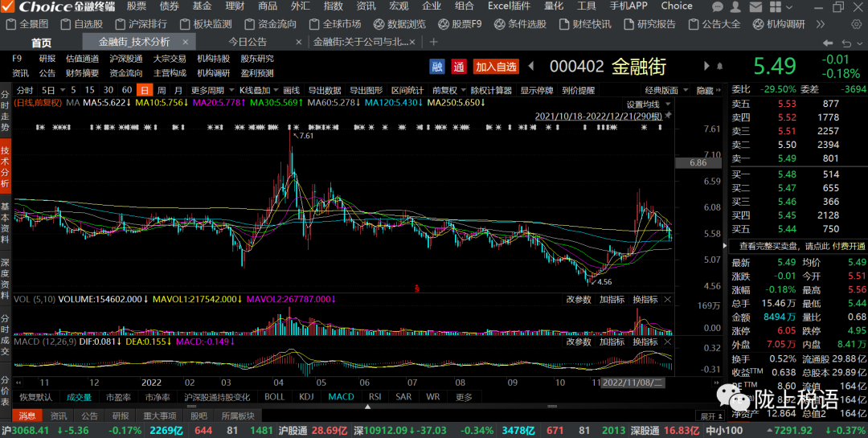Open the Excel插件 menu
The height and width of the screenshot is (438, 868).
click(509, 6)
